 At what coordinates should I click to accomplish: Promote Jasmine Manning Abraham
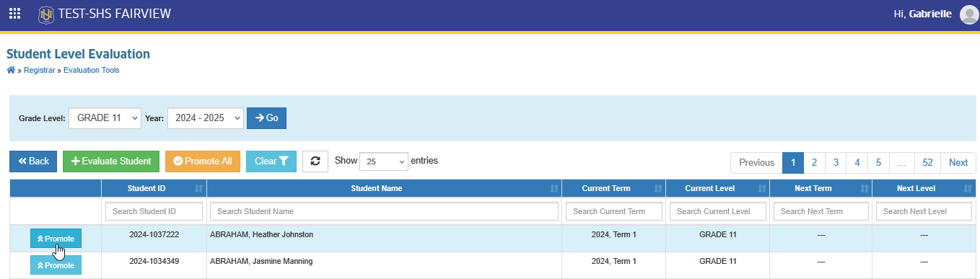[x=56, y=265]
